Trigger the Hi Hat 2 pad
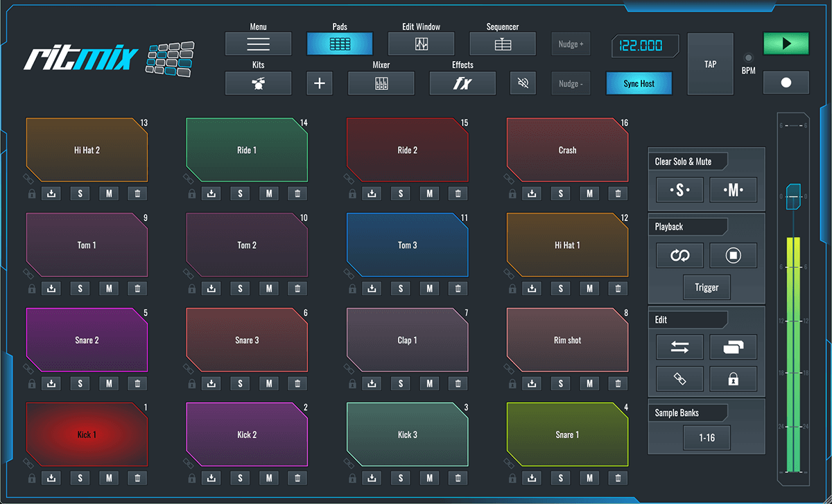The image size is (832, 504). (x=87, y=150)
